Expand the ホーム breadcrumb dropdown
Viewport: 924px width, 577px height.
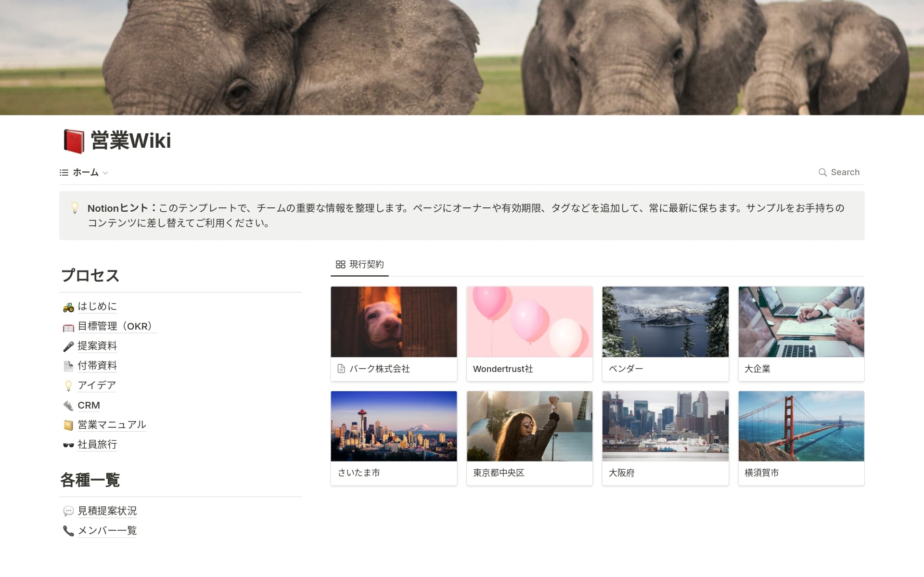tap(105, 173)
